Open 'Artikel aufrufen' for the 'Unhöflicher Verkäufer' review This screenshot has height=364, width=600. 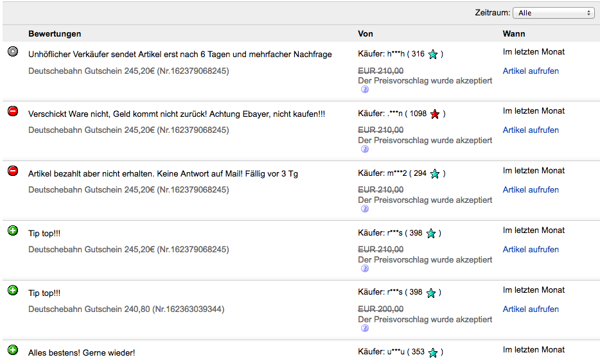(531, 71)
